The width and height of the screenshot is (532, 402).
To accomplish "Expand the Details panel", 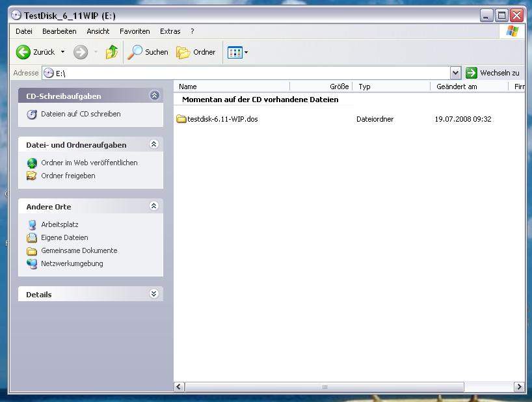I will pyautogui.click(x=153, y=293).
